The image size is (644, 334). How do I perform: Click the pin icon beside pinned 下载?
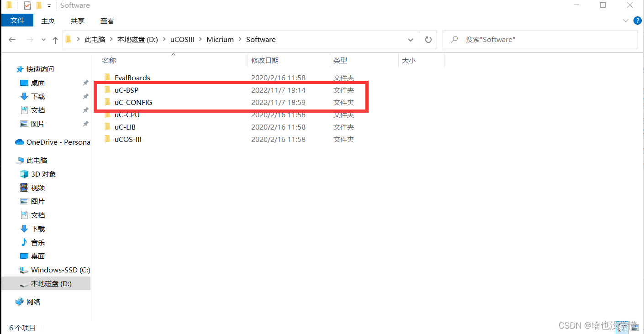point(85,96)
